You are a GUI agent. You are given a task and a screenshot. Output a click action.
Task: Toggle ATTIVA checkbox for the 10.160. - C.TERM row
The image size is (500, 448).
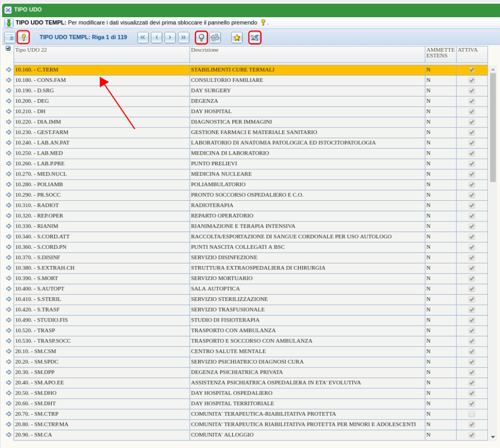(472, 70)
